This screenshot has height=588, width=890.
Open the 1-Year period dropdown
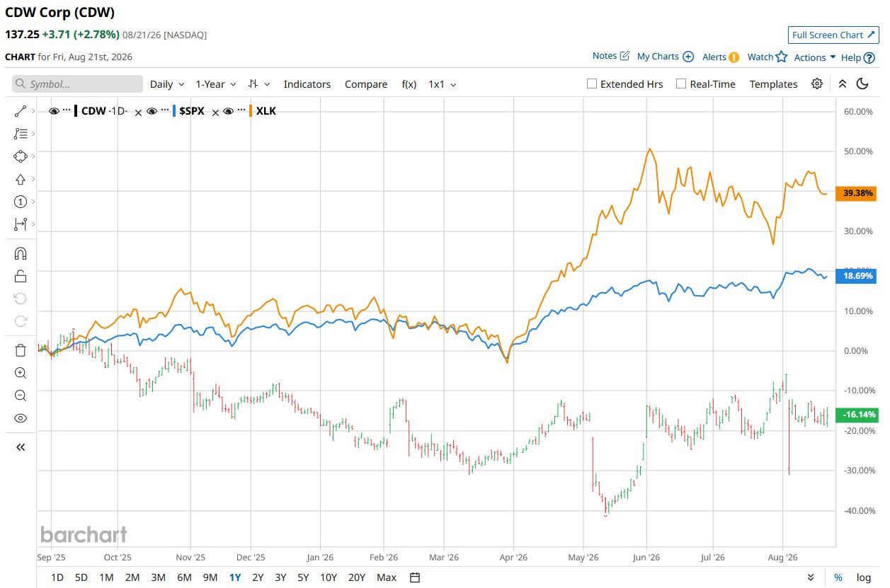tap(216, 83)
